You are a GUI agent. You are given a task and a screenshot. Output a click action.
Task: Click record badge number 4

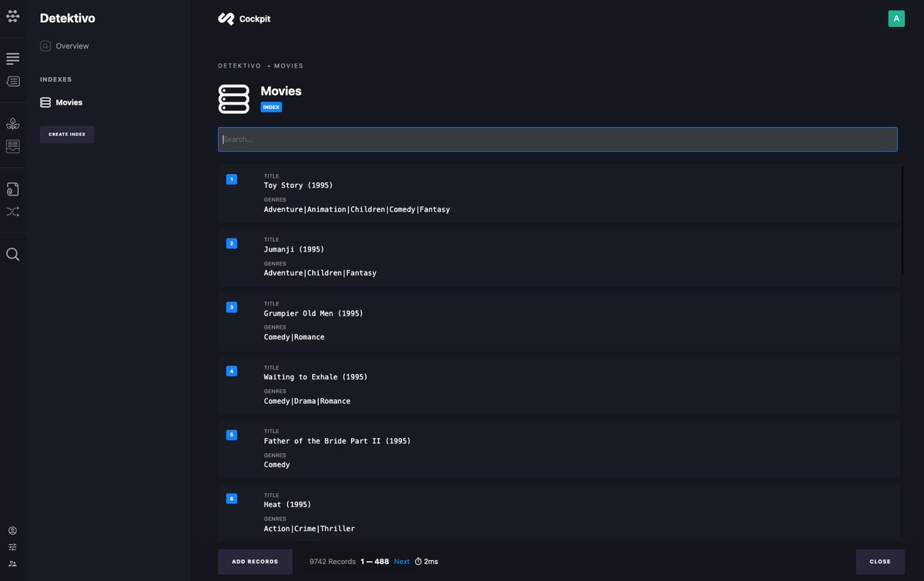(x=232, y=371)
